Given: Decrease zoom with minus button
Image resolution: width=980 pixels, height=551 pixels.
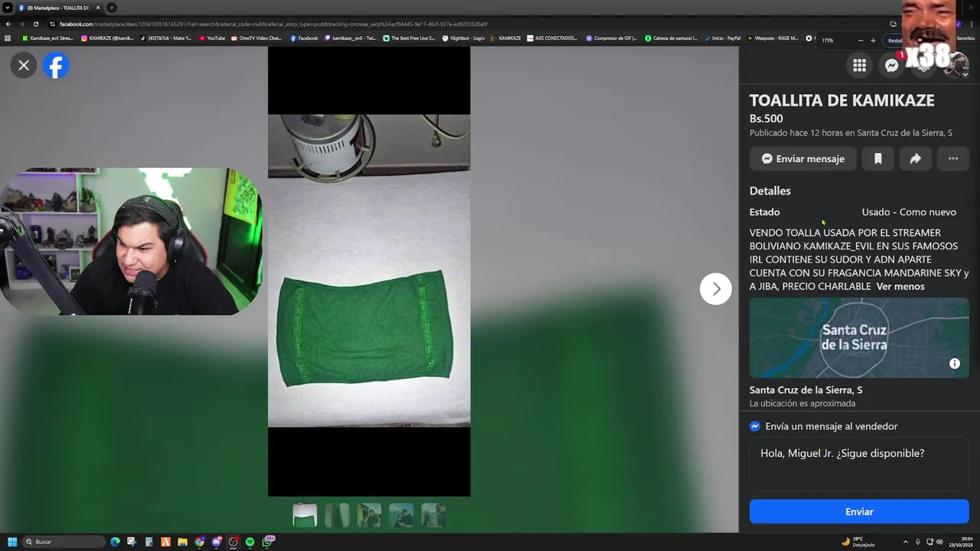Looking at the screenshot, I should coord(861,41).
